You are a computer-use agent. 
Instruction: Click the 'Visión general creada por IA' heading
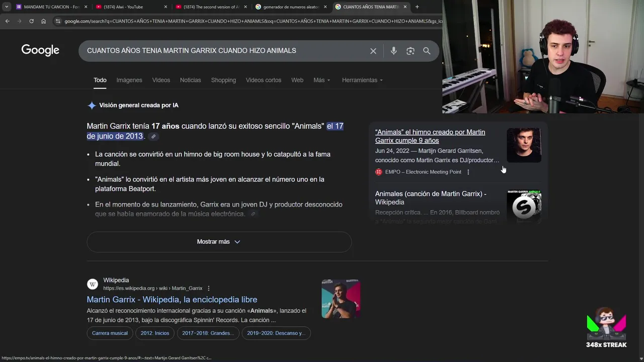[139, 105]
